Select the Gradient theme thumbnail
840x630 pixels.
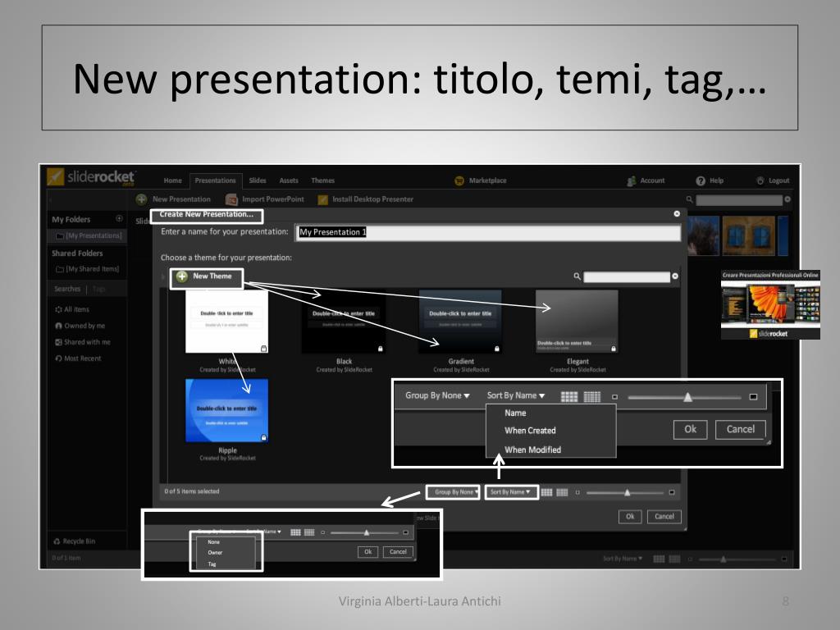[460, 322]
